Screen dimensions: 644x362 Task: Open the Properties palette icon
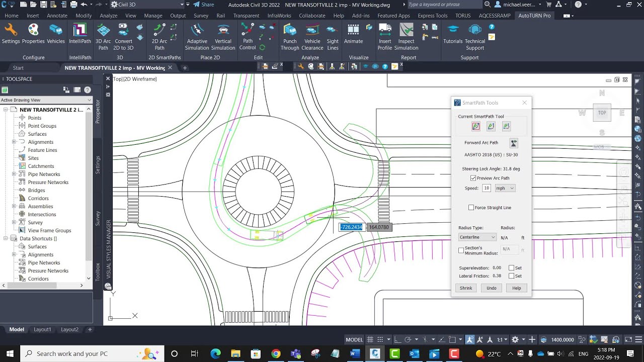pyautogui.click(x=33, y=34)
